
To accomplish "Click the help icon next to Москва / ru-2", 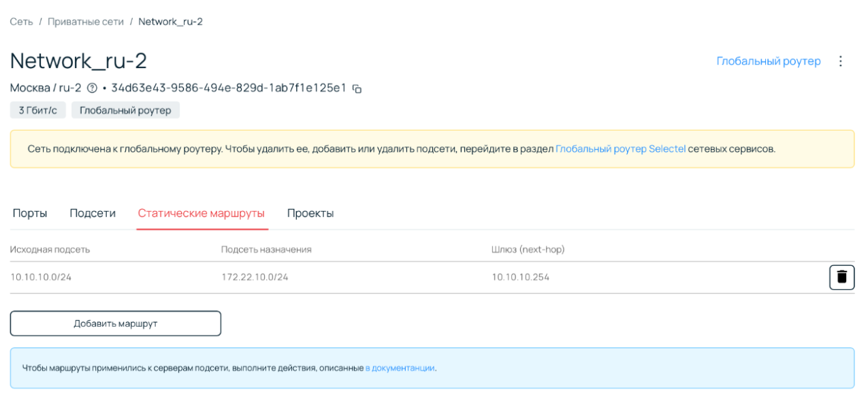I will point(92,88).
